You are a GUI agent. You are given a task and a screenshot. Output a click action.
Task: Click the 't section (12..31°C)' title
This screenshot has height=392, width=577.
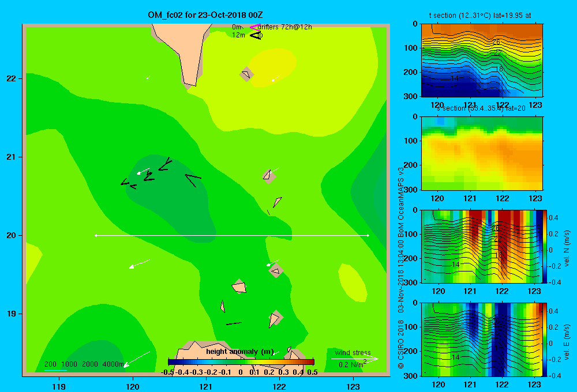click(480, 16)
